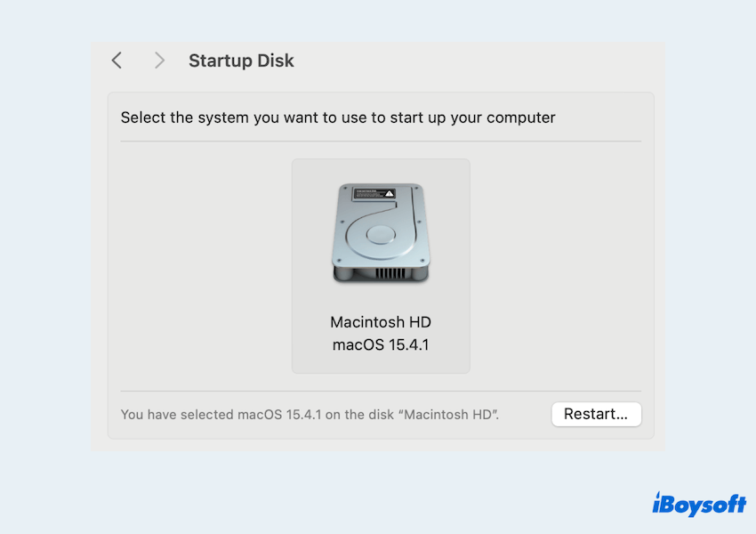Go back using the left chevron
The height and width of the screenshot is (534, 756).
point(117,61)
